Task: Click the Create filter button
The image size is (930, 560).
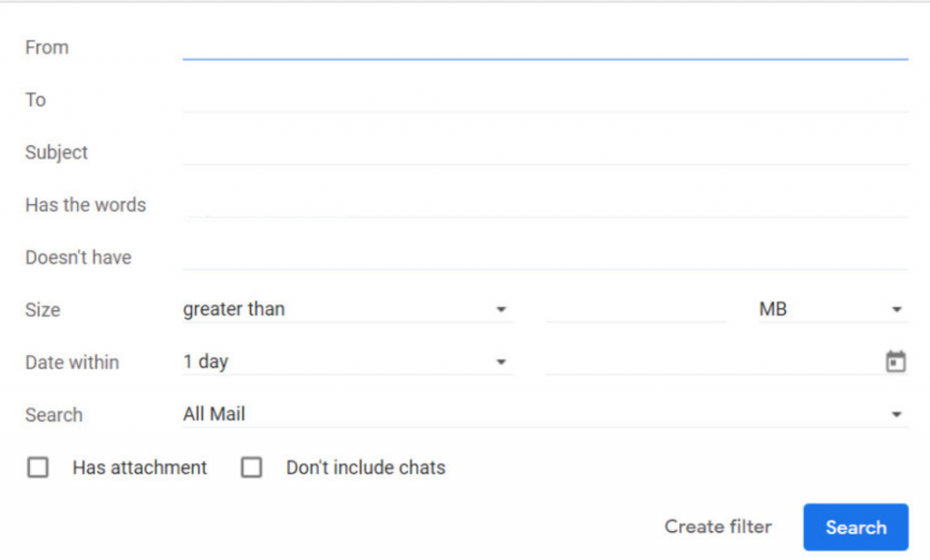Action: (x=717, y=526)
